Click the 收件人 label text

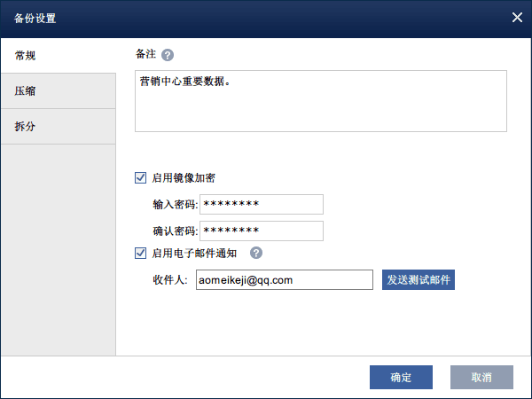(x=170, y=280)
